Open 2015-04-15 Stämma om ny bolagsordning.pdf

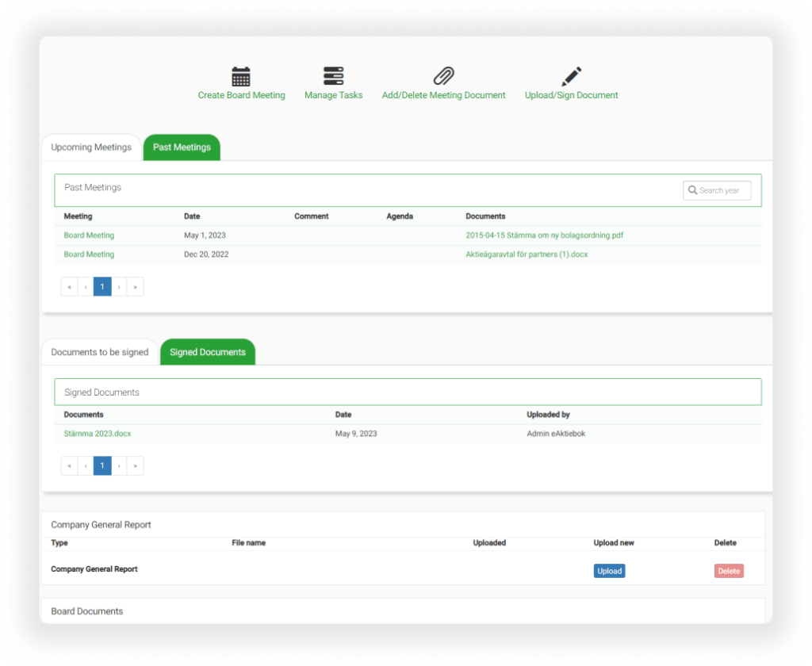click(x=544, y=235)
